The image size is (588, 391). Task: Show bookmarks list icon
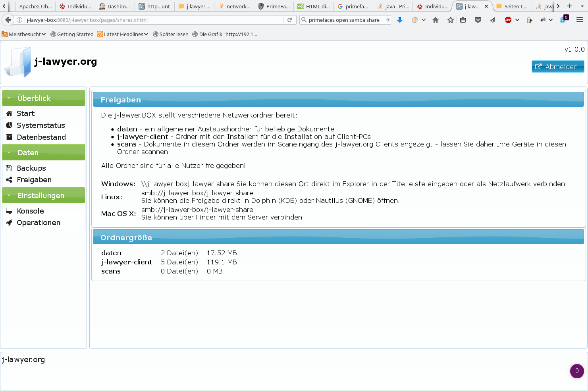click(x=463, y=20)
